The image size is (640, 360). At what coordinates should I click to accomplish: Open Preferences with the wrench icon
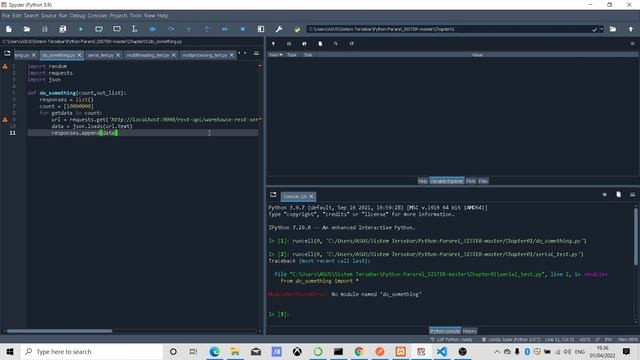[x=279, y=29]
